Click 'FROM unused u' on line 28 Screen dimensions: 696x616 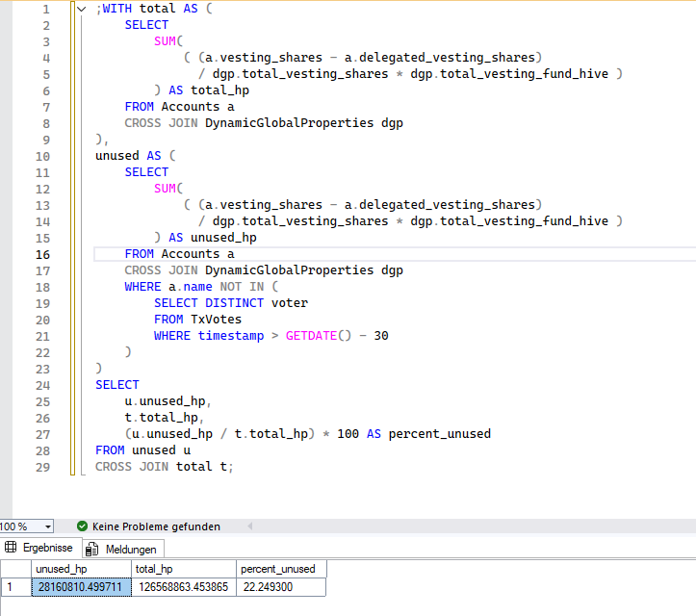click(142, 450)
